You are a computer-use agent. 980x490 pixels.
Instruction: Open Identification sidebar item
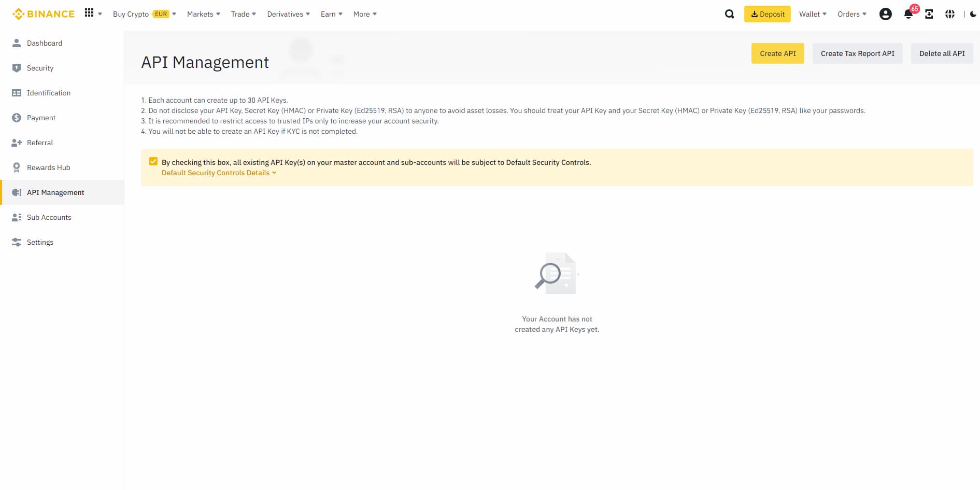pyautogui.click(x=62, y=93)
